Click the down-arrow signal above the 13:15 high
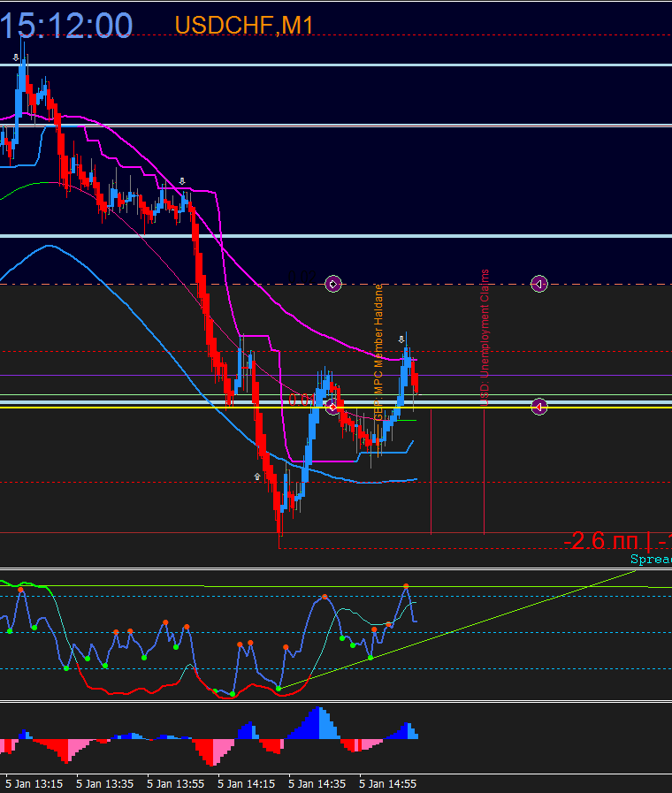Screen dimensions: 672x793 (16, 57)
